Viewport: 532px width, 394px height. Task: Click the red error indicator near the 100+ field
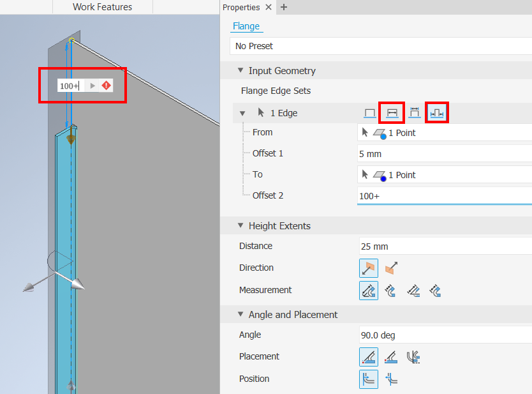(106, 85)
